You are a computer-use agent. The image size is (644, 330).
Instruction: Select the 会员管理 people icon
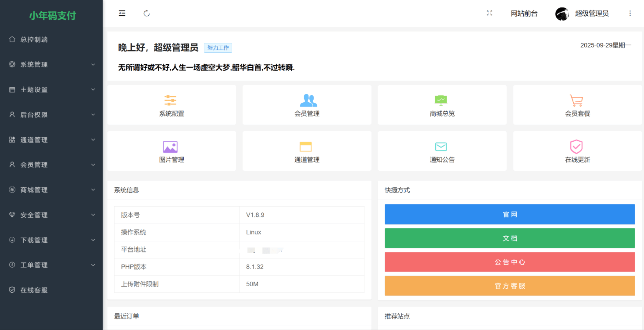[307, 100]
